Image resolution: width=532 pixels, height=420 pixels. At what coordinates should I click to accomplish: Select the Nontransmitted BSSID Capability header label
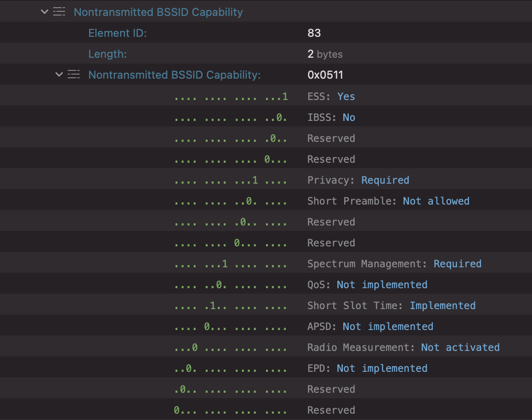[158, 12]
